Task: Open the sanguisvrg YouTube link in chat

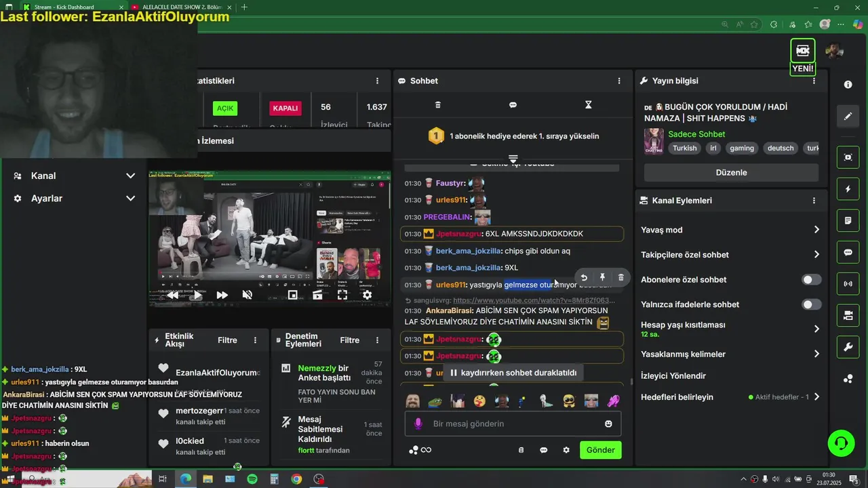Action: [x=534, y=300]
